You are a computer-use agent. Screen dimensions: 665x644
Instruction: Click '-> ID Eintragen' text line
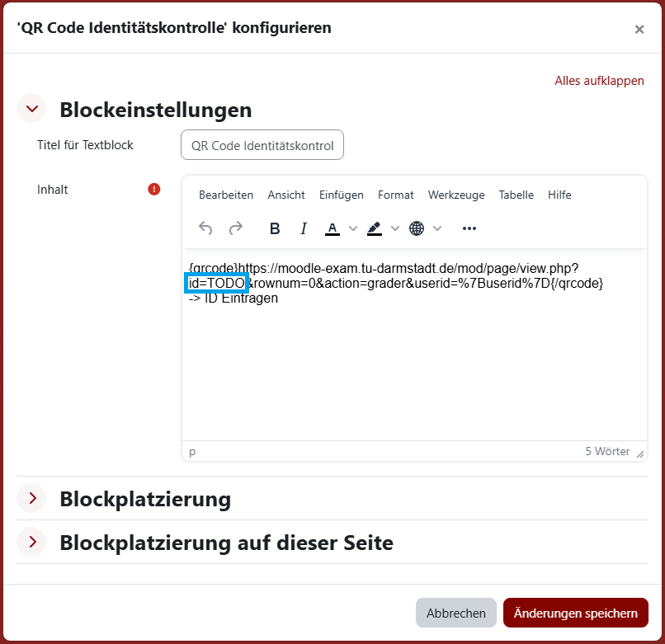pos(233,298)
